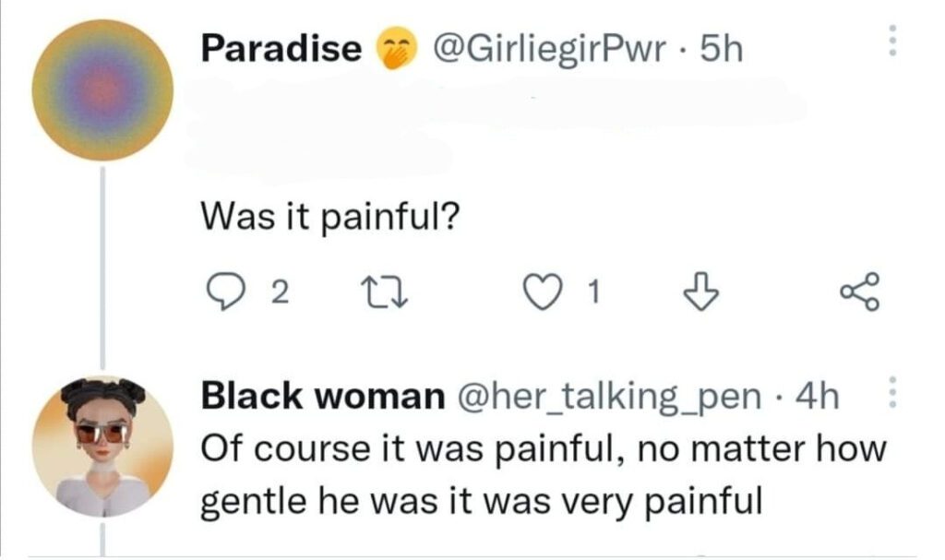View the 1 like count
The width and height of the screenshot is (945, 560).
[595, 292]
